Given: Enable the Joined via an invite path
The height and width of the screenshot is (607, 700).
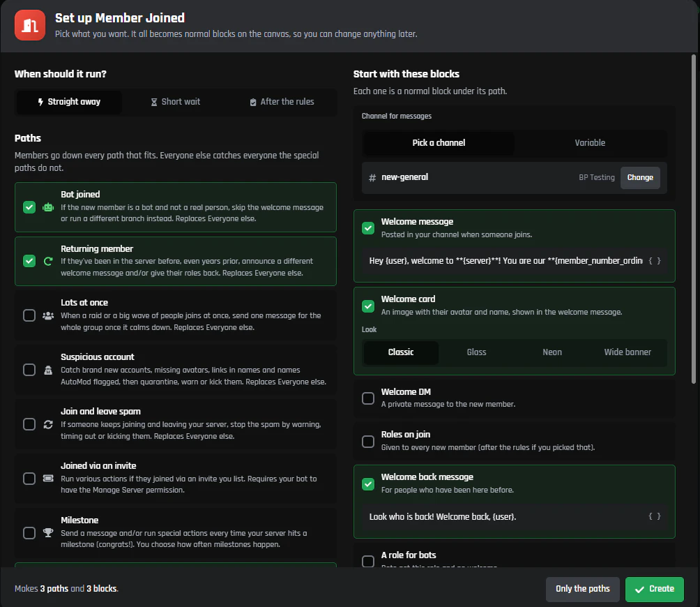Looking at the screenshot, I should click(29, 479).
